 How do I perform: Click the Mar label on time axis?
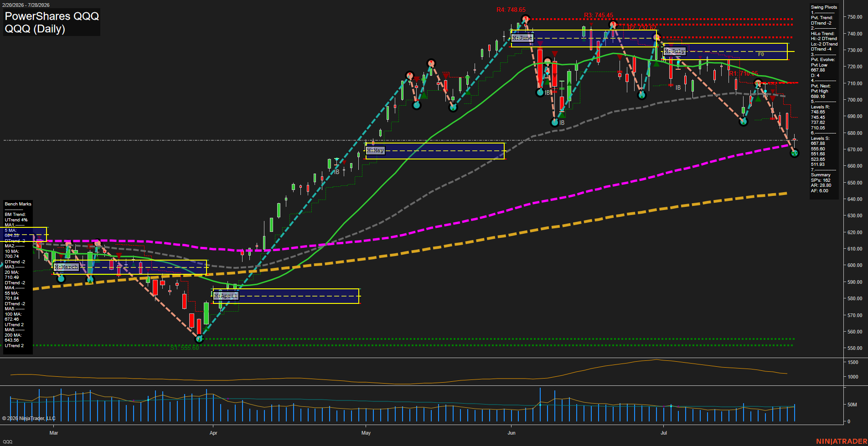pyautogui.click(x=54, y=433)
